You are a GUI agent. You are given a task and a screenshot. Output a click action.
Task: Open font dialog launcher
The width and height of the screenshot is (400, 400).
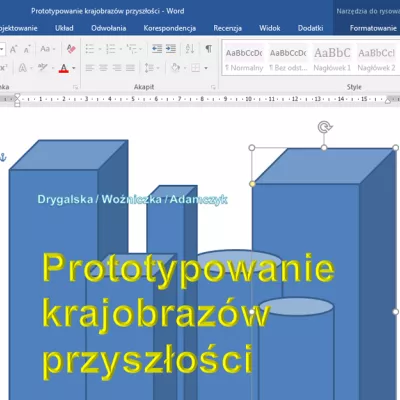[x=76, y=87]
